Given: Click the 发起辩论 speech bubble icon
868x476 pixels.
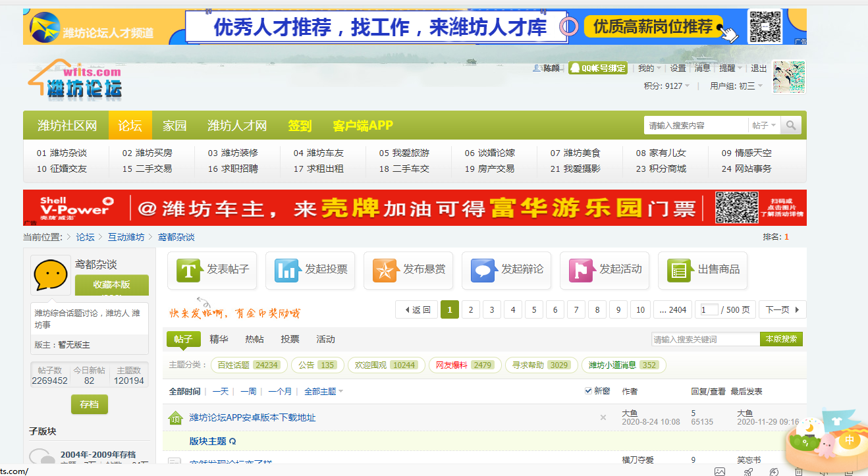Looking at the screenshot, I should (x=483, y=270).
